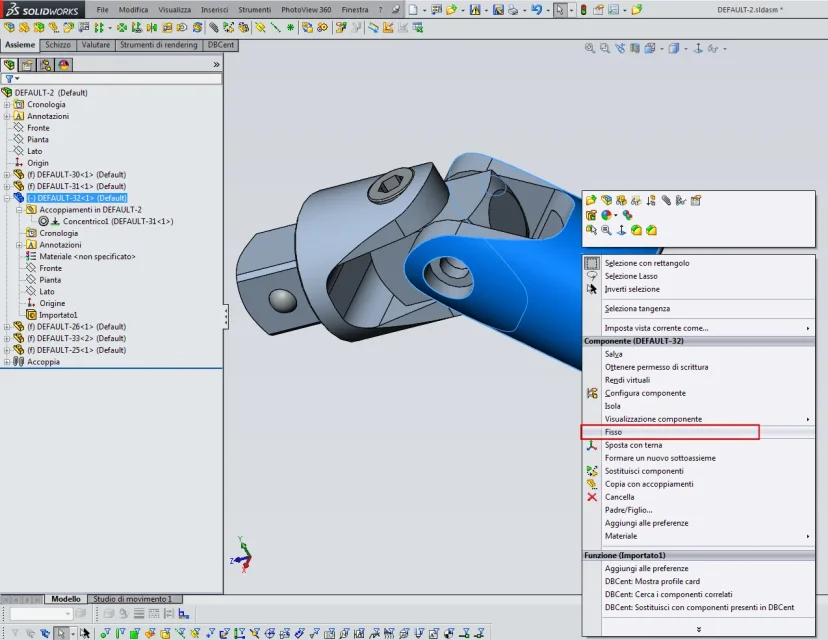The width and height of the screenshot is (828, 640).
Task: Click the paperclip Mate icon in assembly toolbar
Action: coord(214,27)
